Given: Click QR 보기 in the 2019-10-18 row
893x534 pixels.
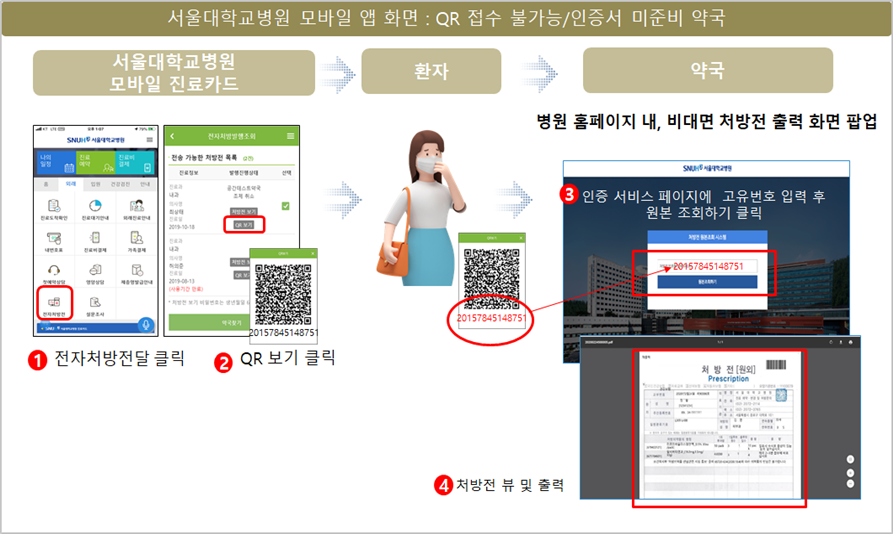Looking at the screenshot, I should 244,225.
